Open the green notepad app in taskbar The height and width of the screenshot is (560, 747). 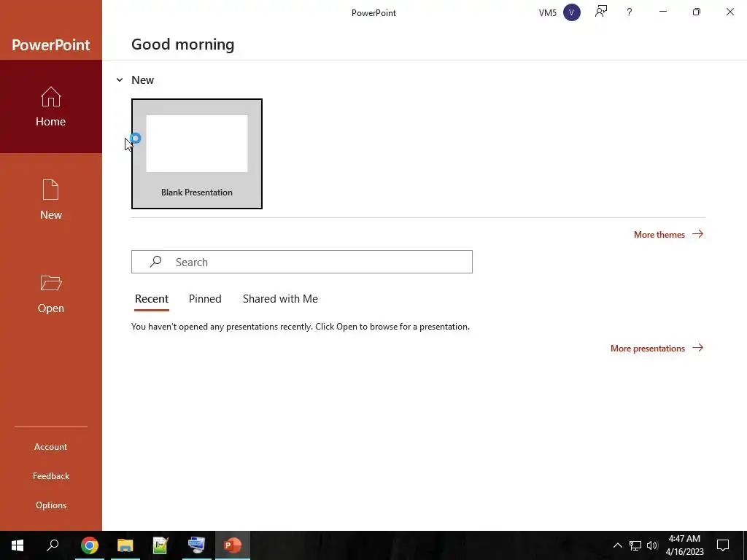pos(161,545)
